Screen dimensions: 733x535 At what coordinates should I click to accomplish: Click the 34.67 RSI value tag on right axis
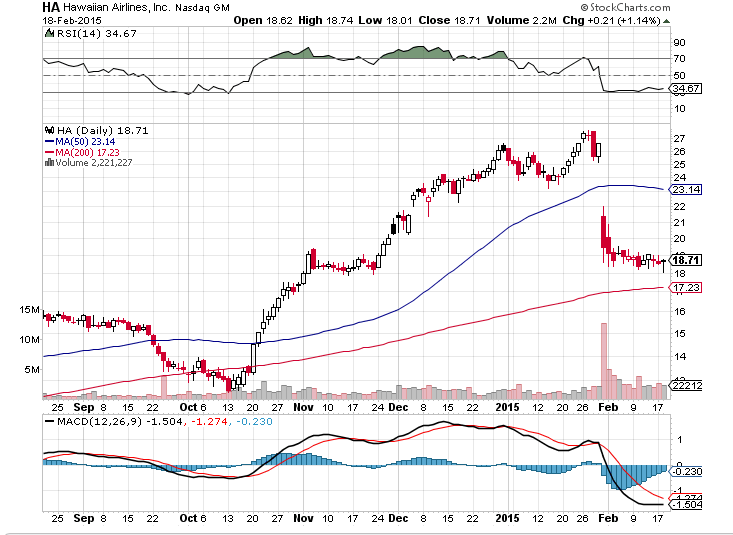click(685, 88)
